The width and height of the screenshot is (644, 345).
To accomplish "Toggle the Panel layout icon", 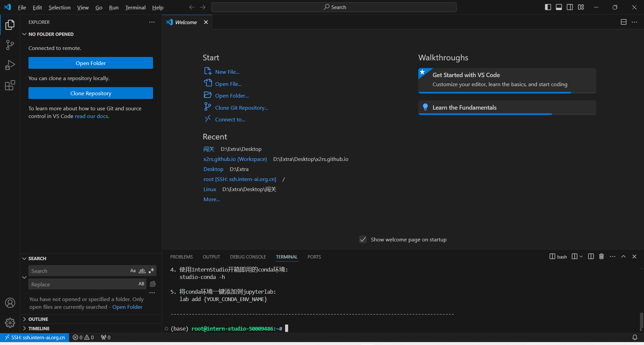I will click(559, 7).
